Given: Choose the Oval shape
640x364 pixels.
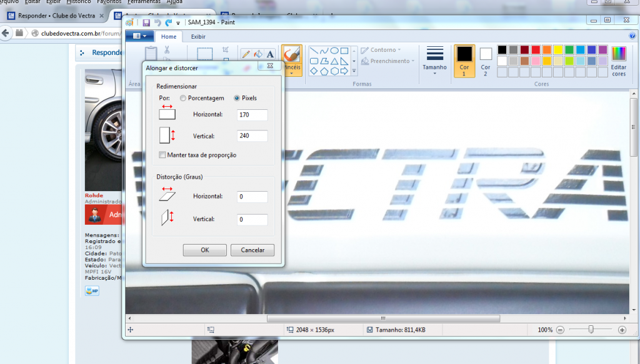Looking at the screenshot, I should pos(334,51).
